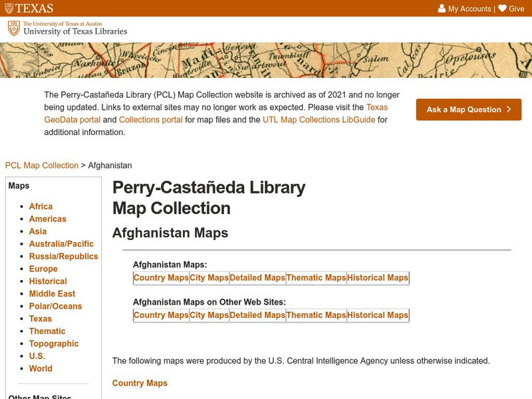The height and width of the screenshot is (399, 532).
Task: Select Topographic in the Maps sidebar
Action: 54,344
